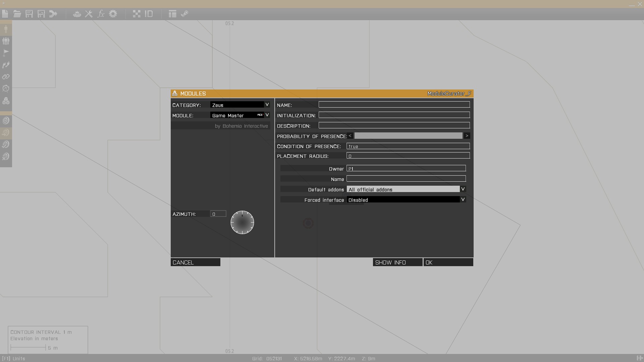Click the weather/environment toolbar icon
Screen dimensions: 644x362
coord(77,14)
